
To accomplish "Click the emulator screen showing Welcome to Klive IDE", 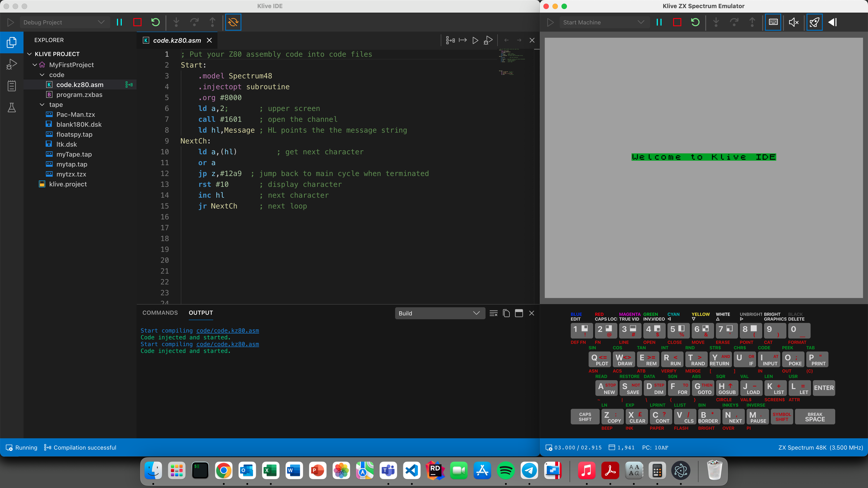I will coord(704,168).
